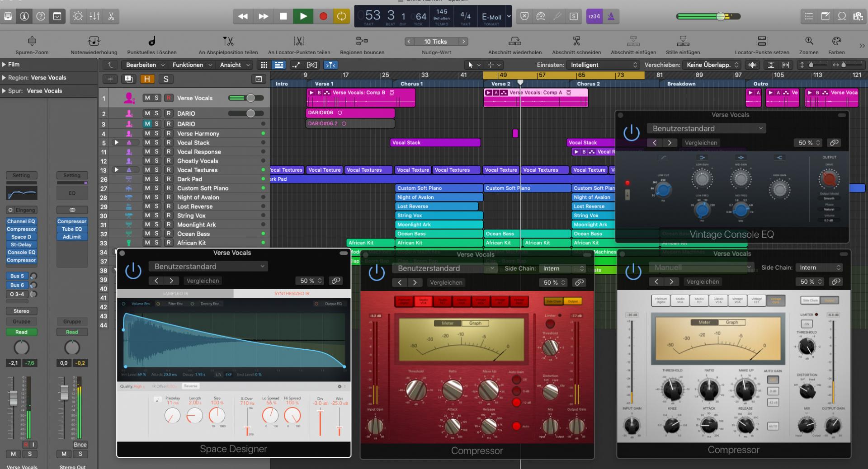Click Channel EQ insert slot
868x469 pixels.
(x=21, y=221)
